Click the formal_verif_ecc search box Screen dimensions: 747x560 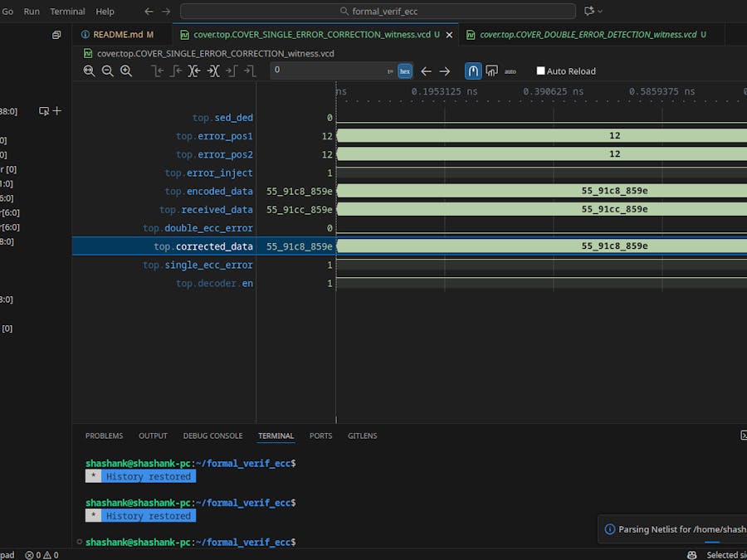(x=378, y=11)
